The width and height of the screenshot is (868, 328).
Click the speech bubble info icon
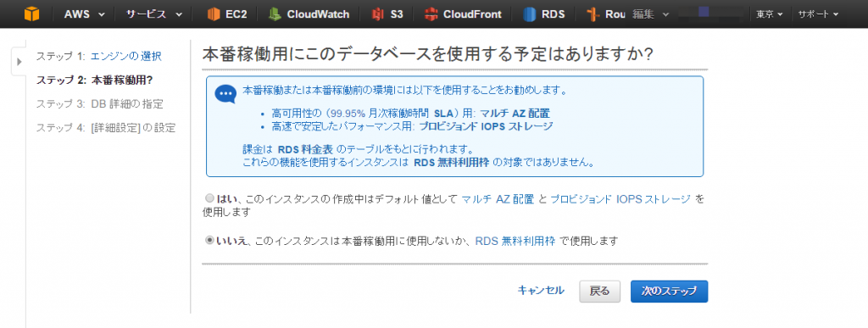pos(225,94)
